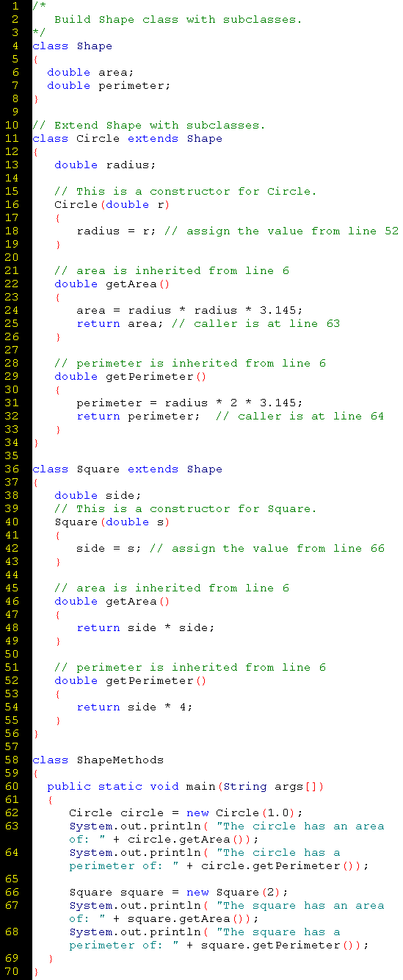Image resolution: width=403 pixels, height=980 pixels.
Task: Click line number 1 in the gutter
Action: [15, 6]
